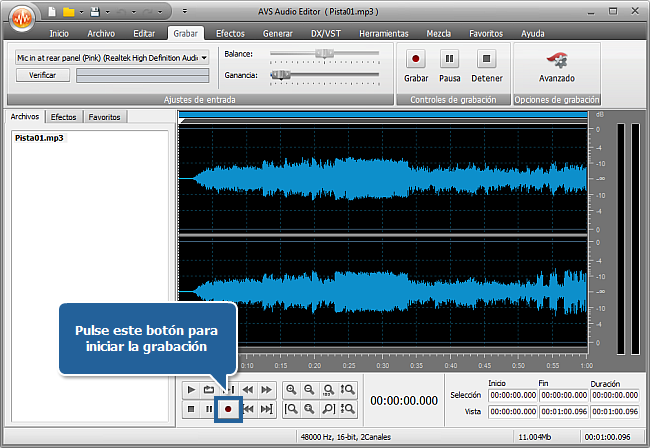Click the Verificar button

[43, 75]
